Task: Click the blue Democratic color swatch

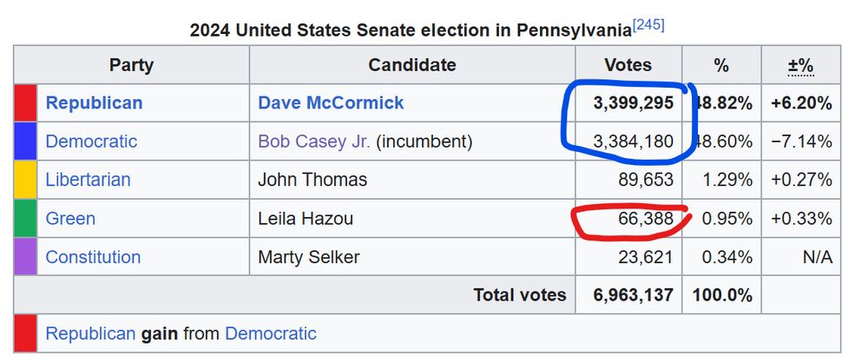Action: click(x=25, y=142)
